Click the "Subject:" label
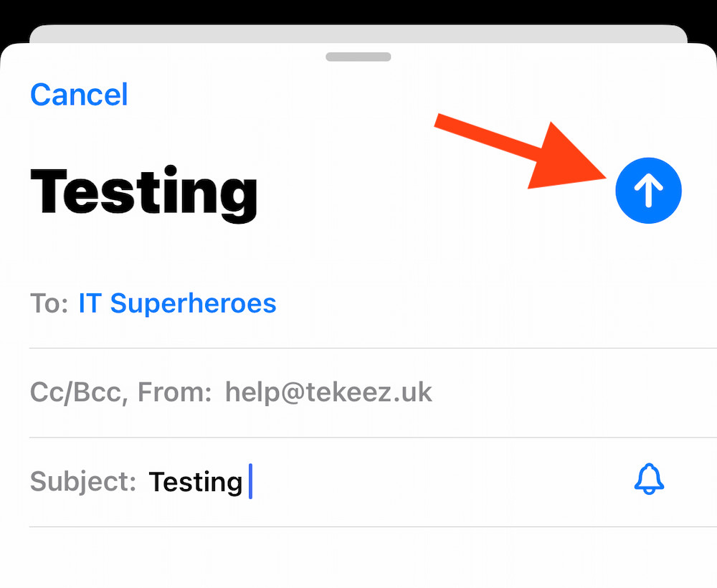Viewport: 717px width, 588px height. tap(82, 481)
